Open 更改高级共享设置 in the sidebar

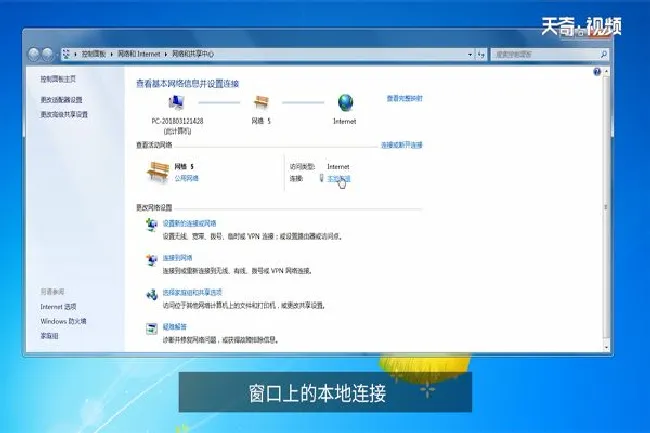(64, 114)
